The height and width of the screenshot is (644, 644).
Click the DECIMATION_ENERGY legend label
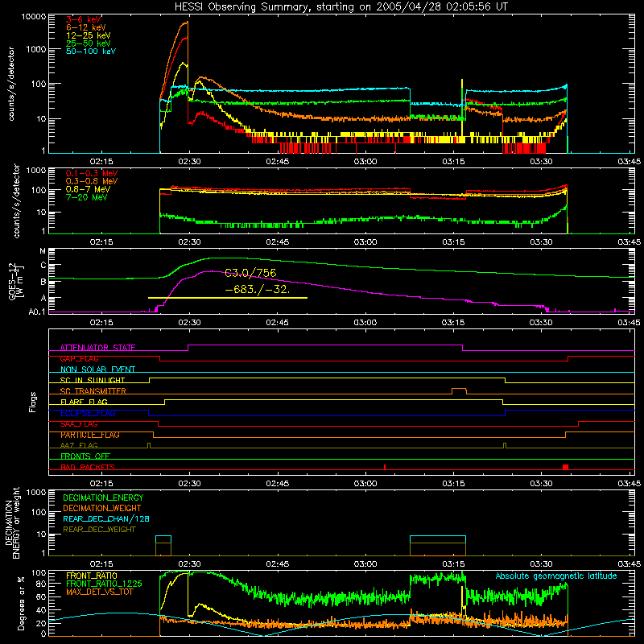[103, 497]
